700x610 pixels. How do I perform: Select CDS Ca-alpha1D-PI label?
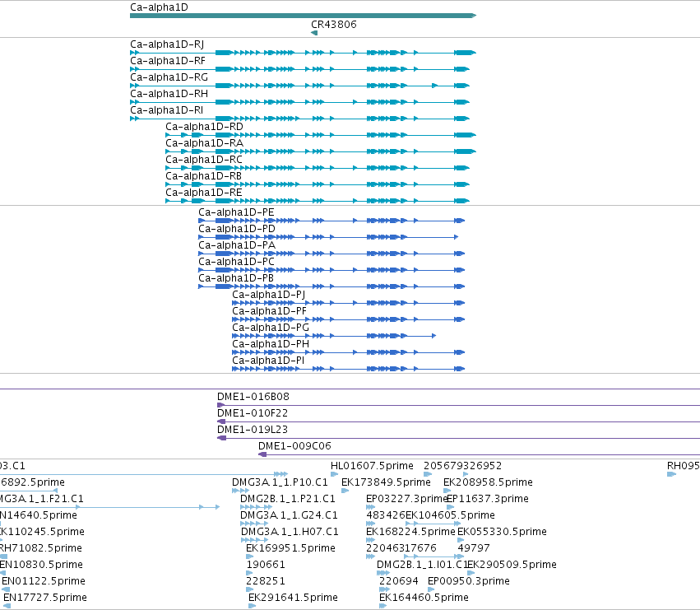click(x=268, y=361)
